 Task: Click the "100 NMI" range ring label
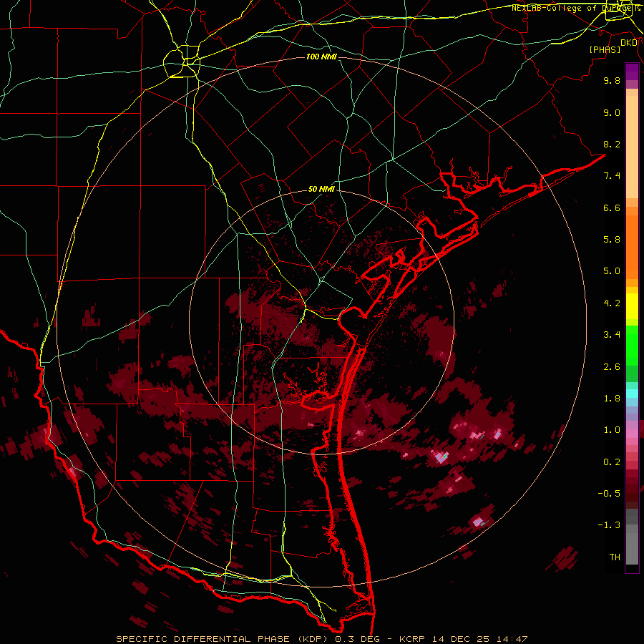point(321,57)
